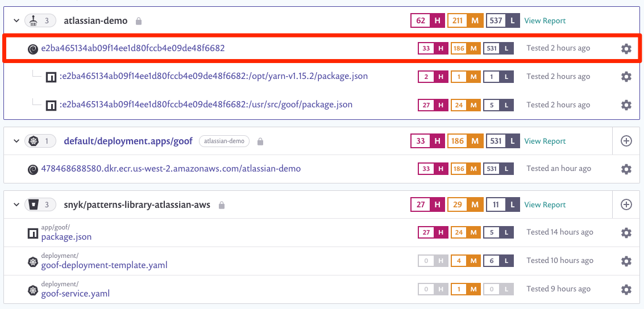Click "Tested an hour ago" text
644x309 pixels.
click(559, 168)
